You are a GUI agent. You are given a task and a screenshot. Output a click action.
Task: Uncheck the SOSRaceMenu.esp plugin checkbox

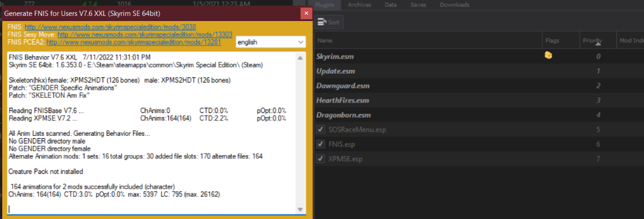point(321,130)
